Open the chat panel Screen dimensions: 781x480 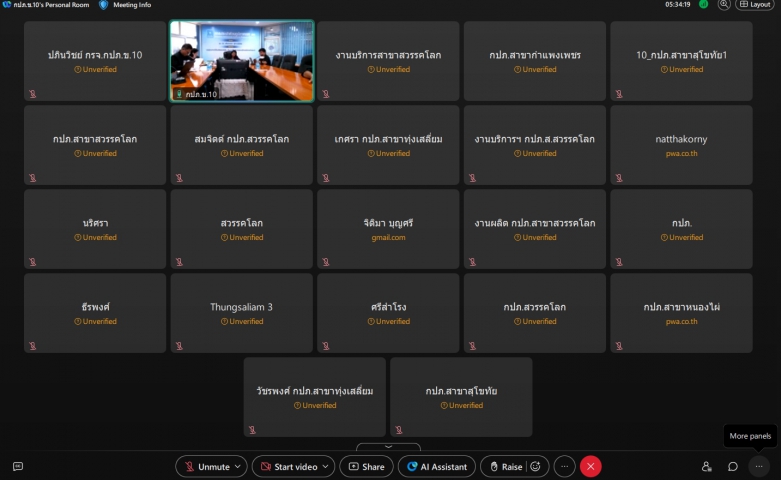tap(733, 466)
